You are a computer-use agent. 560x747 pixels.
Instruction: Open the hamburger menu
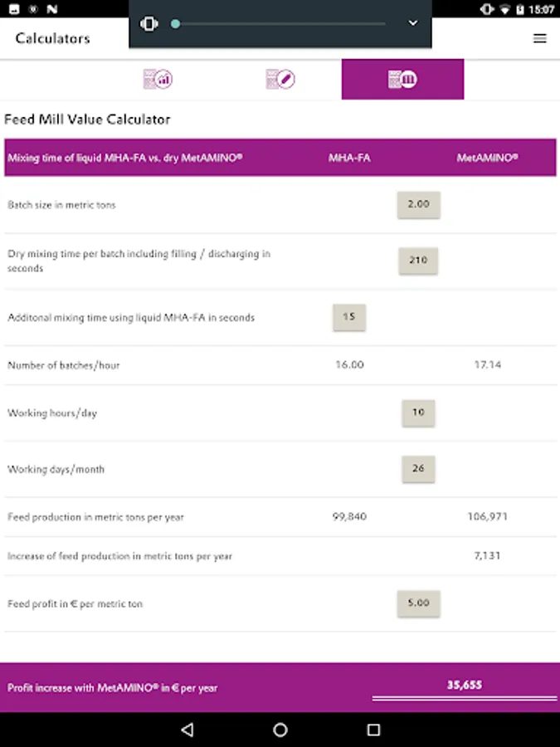tap(539, 38)
